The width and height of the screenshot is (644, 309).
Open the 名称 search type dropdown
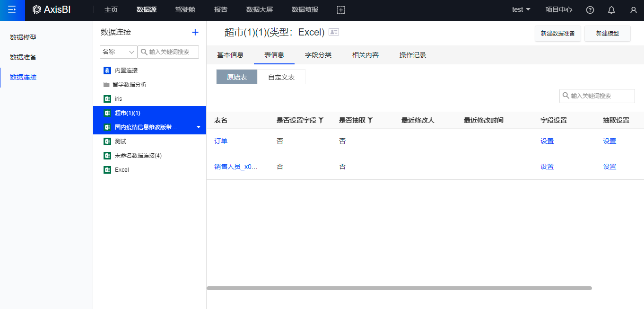tap(118, 52)
